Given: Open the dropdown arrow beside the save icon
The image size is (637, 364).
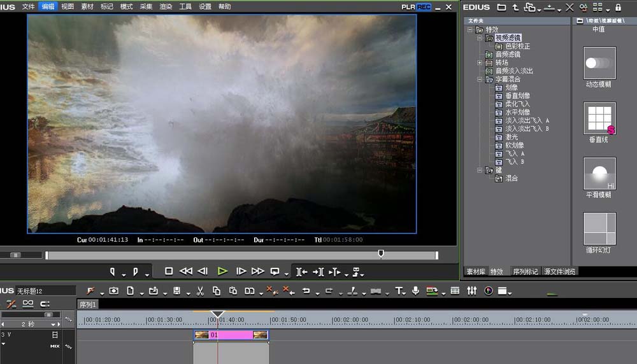Looking at the screenshot, I should pos(188,293).
